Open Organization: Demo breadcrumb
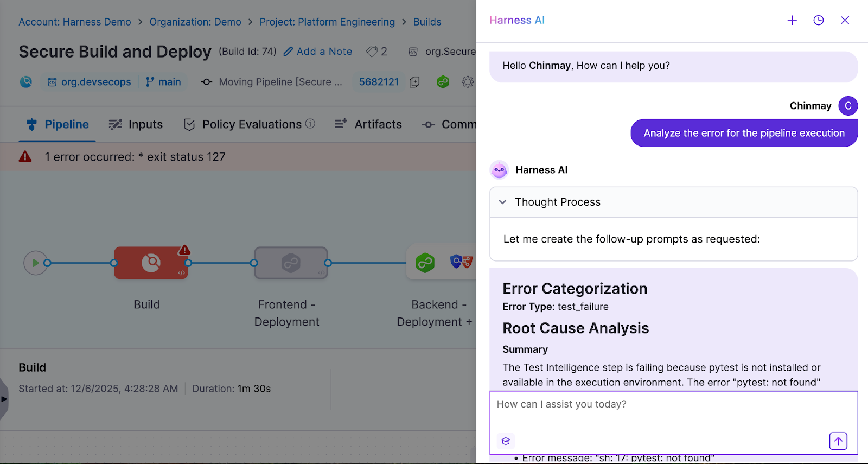The width and height of the screenshot is (868, 464). [x=195, y=22]
